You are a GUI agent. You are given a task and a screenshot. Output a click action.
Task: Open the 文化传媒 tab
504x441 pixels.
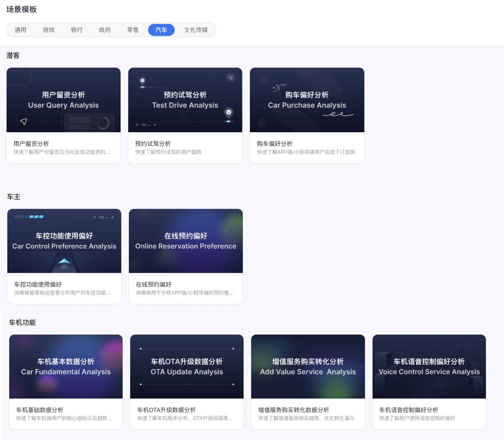click(x=196, y=30)
